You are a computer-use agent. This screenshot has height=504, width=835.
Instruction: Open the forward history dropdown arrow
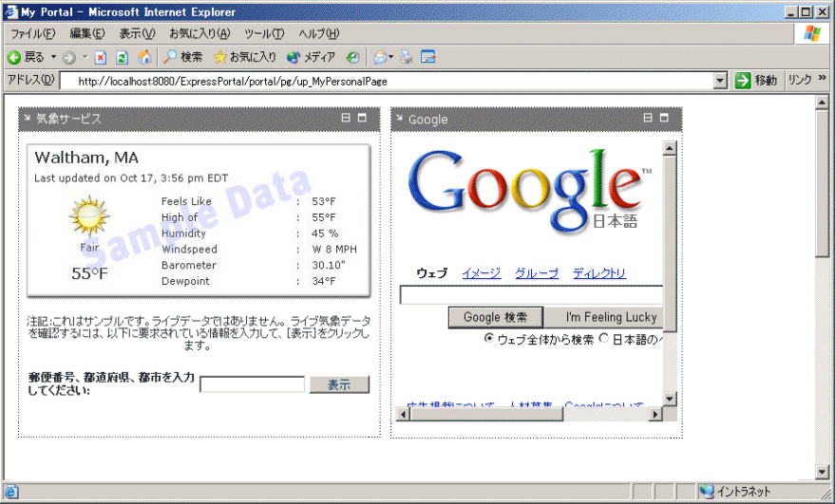pyautogui.click(x=85, y=57)
